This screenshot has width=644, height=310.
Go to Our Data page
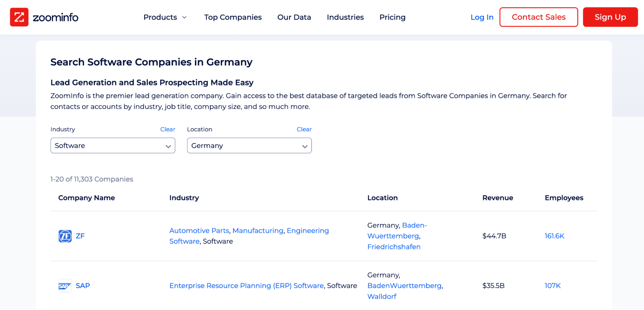coord(294,17)
